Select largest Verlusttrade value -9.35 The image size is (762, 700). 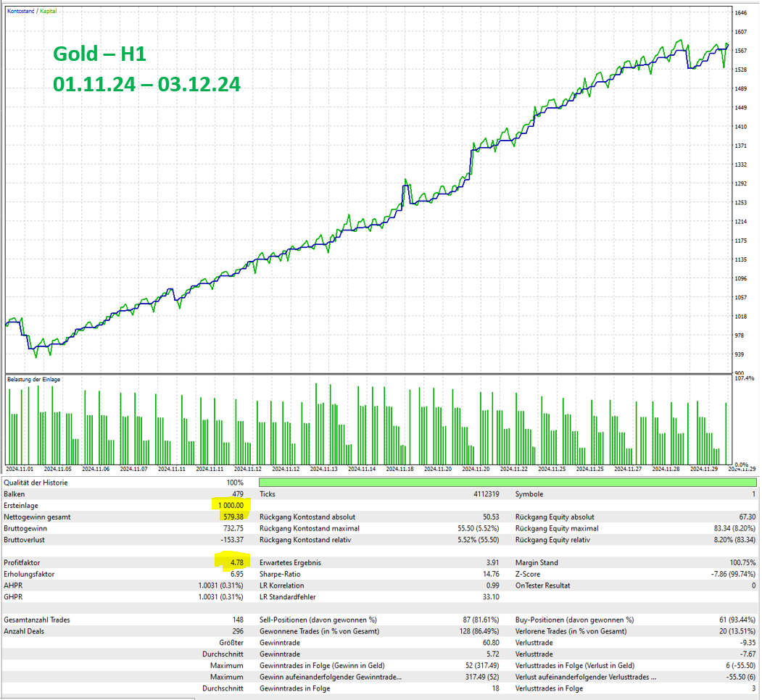click(x=748, y=643)
